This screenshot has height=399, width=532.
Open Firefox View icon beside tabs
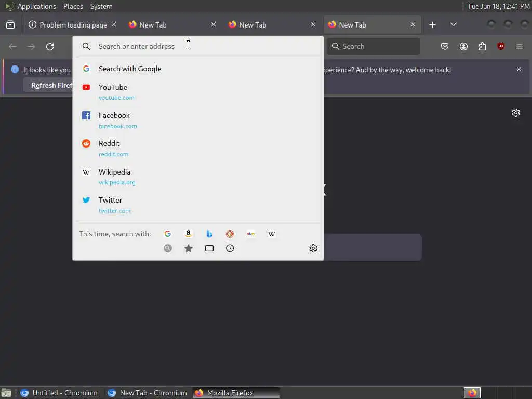(x=10, y=25)
